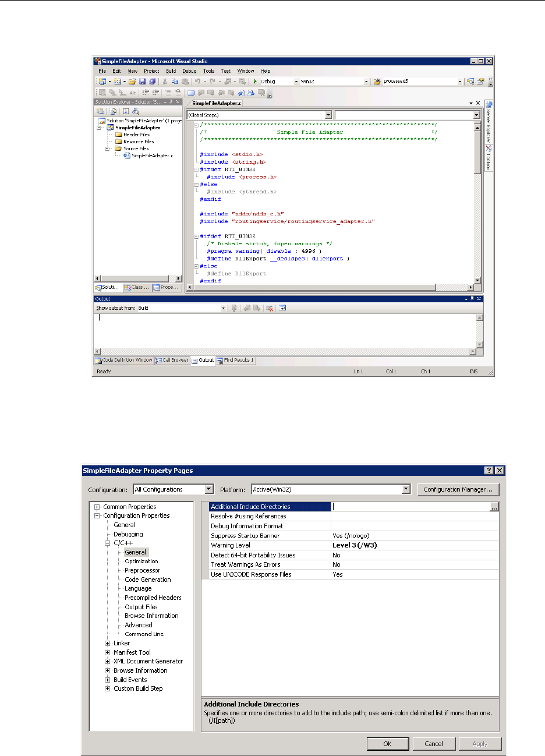Switch to the Code Definition Window tab

click(x=123, y=361)
